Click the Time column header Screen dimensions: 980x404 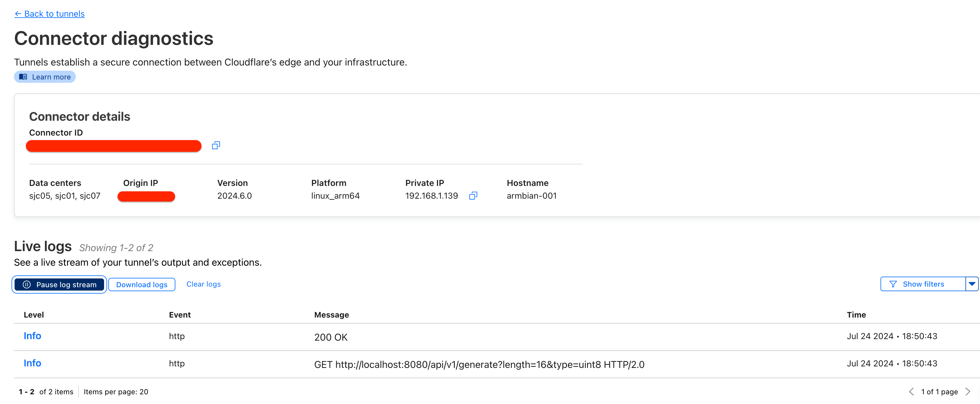click(856, 315)
